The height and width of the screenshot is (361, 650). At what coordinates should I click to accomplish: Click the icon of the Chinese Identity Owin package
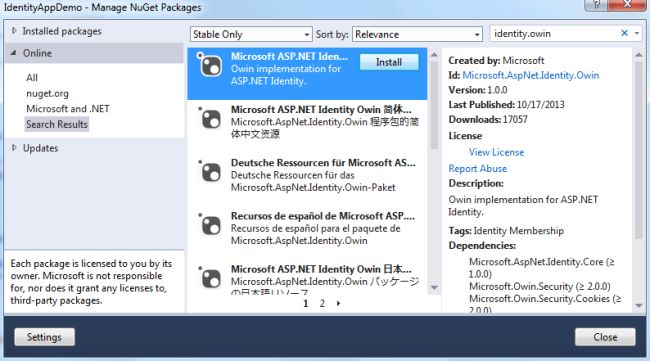pyautogui.click(x=210, y=119)
